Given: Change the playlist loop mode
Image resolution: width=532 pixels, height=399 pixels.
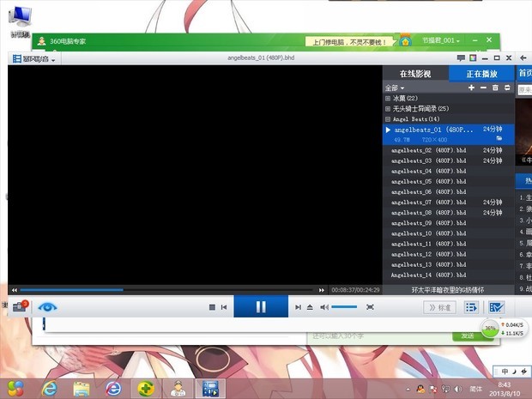Looking at the screenshot, I should tap(507, 88).
